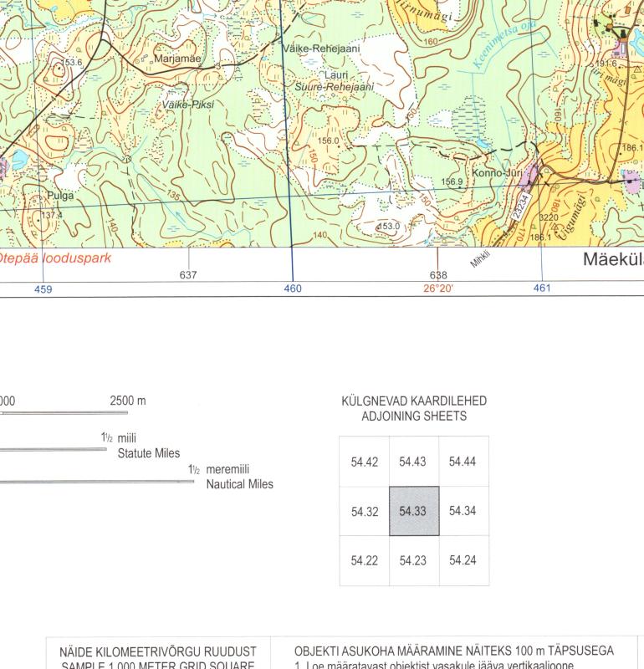Select the NÄIDE KILOMEETRIVÕRGU RUUDUST heading

point(158,652)
